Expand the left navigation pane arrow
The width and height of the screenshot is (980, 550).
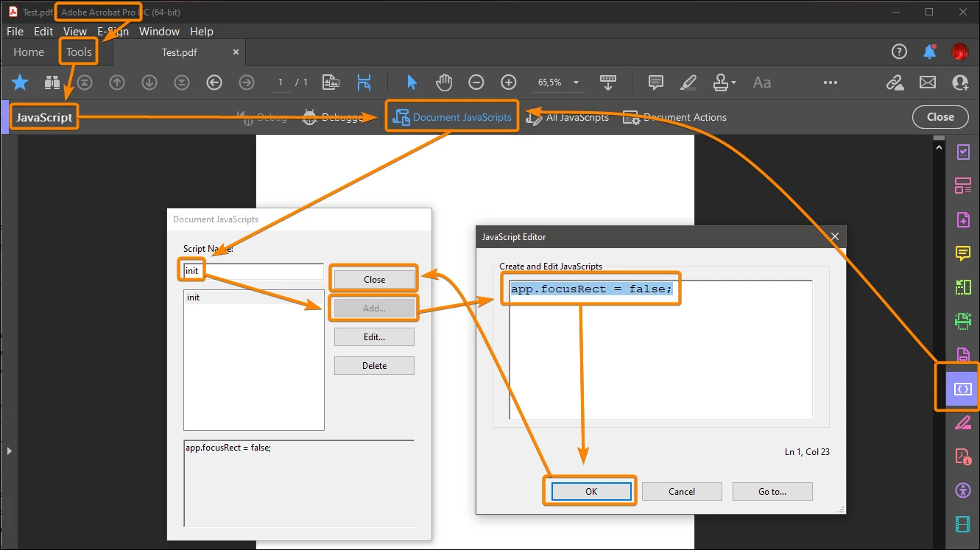8,451
